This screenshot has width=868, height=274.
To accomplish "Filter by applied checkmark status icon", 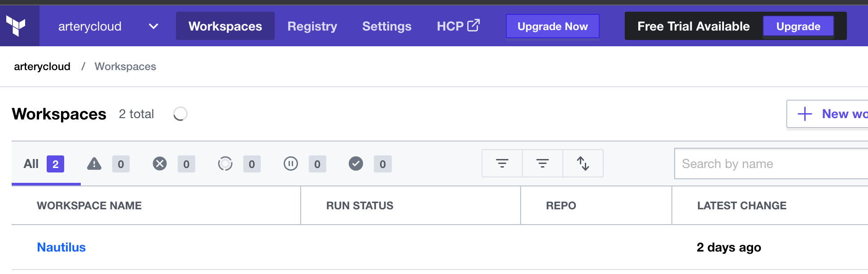I will 356,164.
